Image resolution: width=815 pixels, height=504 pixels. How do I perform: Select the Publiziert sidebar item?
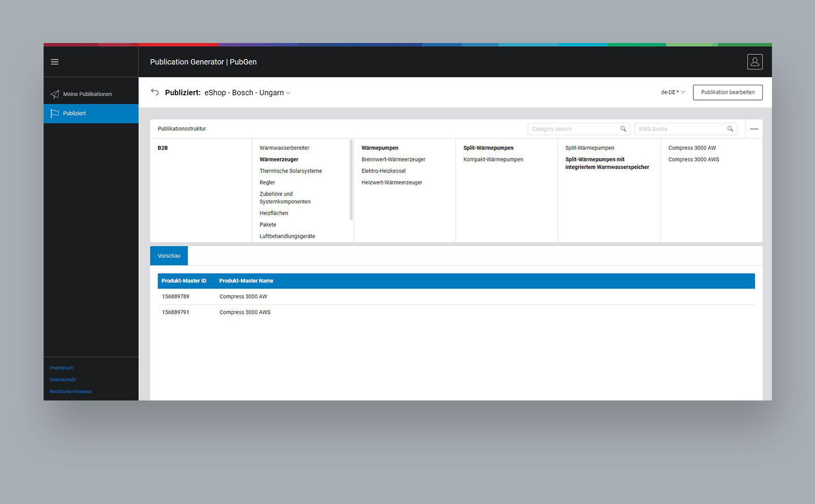(x=91, y=113)
